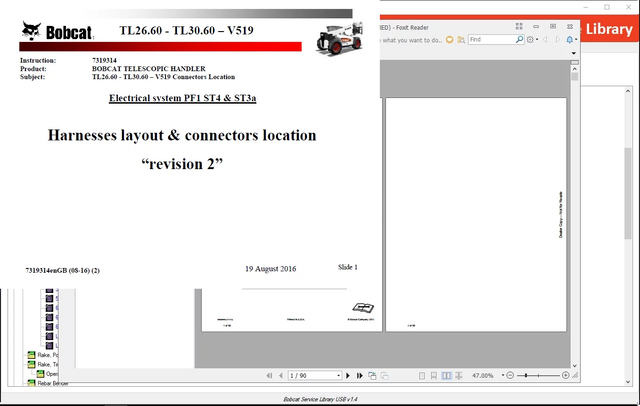
Task: Click the zoom in plus button
Action: 566,376
